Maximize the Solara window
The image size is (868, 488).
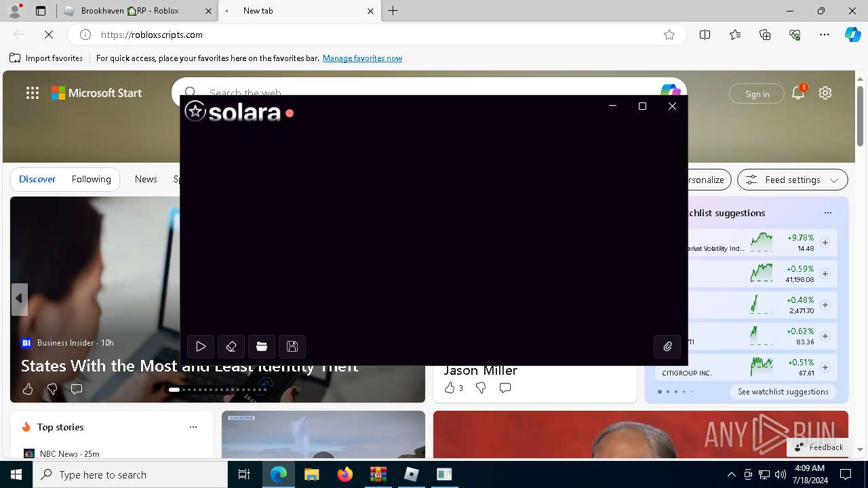(x=642, y=106)
